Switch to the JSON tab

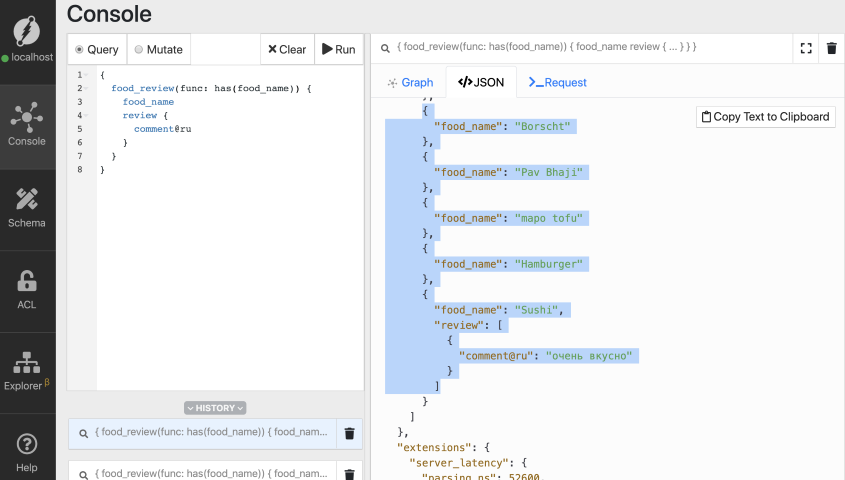pos(481,82)
